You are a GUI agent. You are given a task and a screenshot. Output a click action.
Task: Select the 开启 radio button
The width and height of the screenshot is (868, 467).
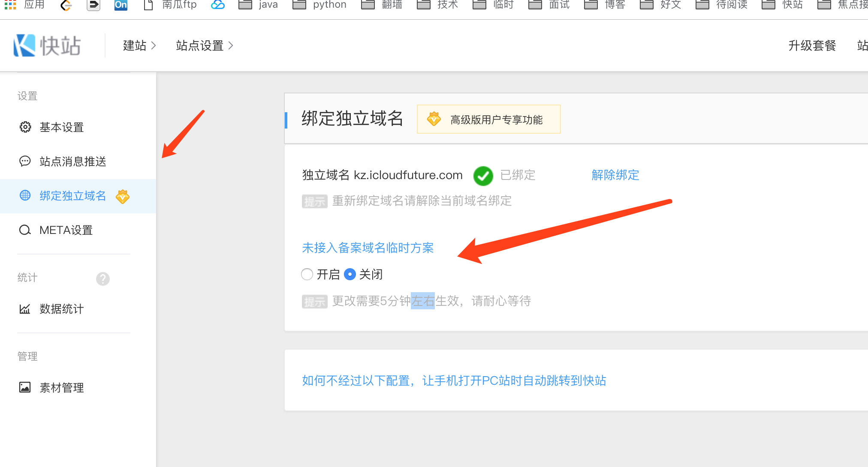click(x=307, y=274)
